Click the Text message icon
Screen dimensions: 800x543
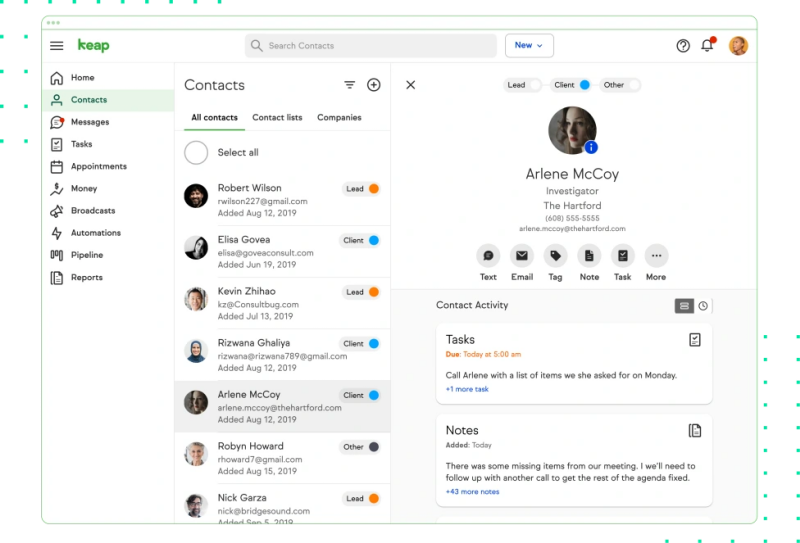click(x=488, y=256)
